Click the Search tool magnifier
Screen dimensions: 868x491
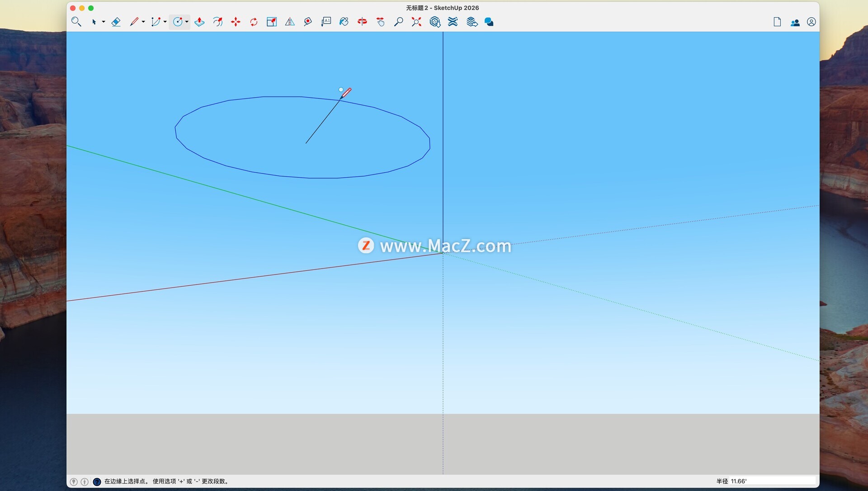coord(76,22)
